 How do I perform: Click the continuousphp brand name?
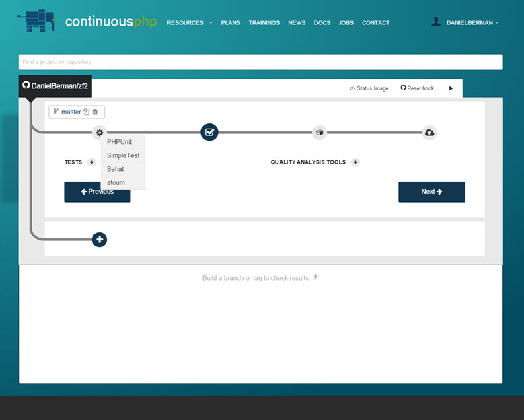click(110, 22)
